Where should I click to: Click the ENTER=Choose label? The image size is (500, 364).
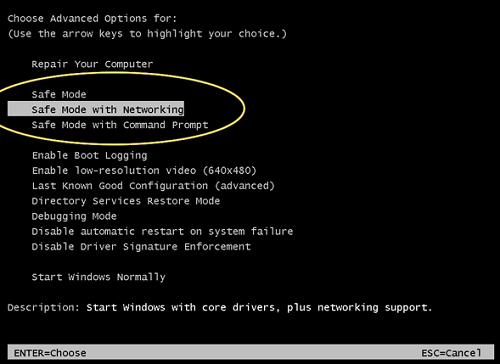[50, 353]
